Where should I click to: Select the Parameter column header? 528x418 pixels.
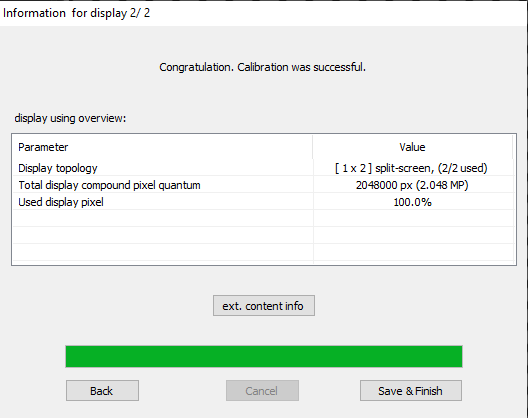[x=163, y=147]
